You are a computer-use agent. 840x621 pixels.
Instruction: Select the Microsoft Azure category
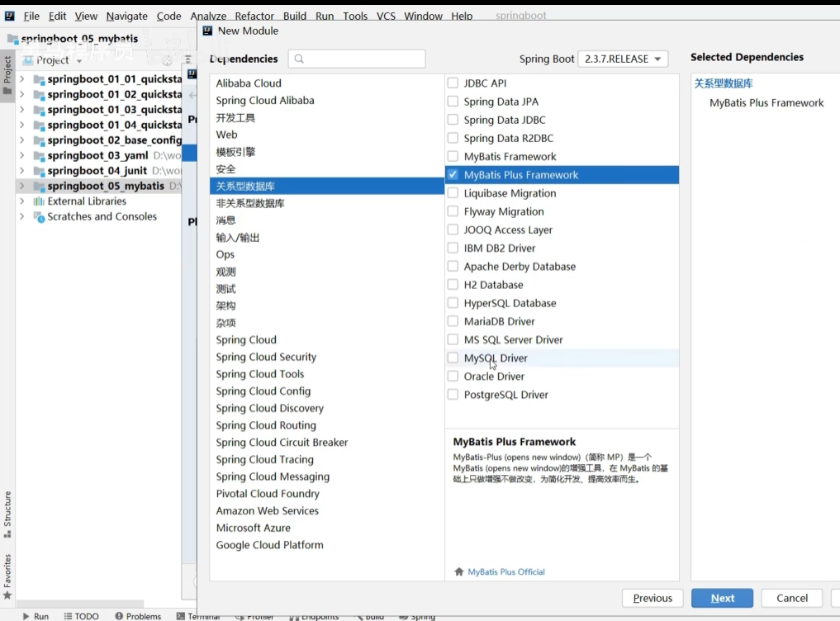[327, 528]
